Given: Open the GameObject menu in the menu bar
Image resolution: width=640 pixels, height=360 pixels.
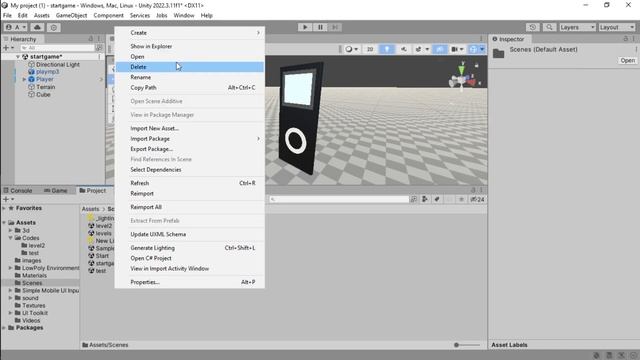Looking at the screenshot, I should (x=71, y=16).
